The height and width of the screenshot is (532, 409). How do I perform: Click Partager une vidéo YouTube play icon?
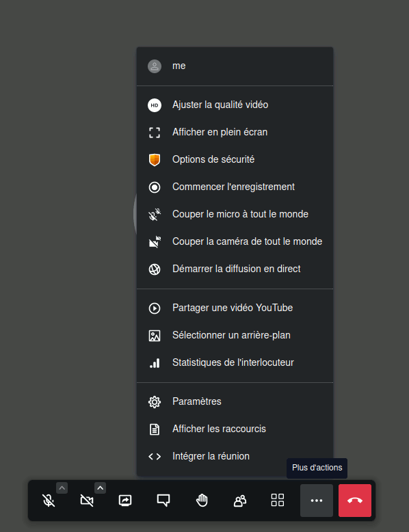(155, 308)
